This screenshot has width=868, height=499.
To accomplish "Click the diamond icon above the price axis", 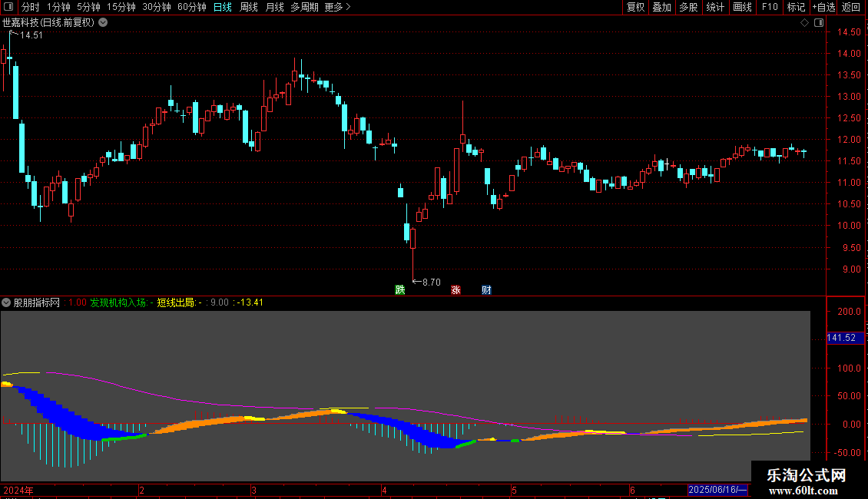I will [804, 23].
